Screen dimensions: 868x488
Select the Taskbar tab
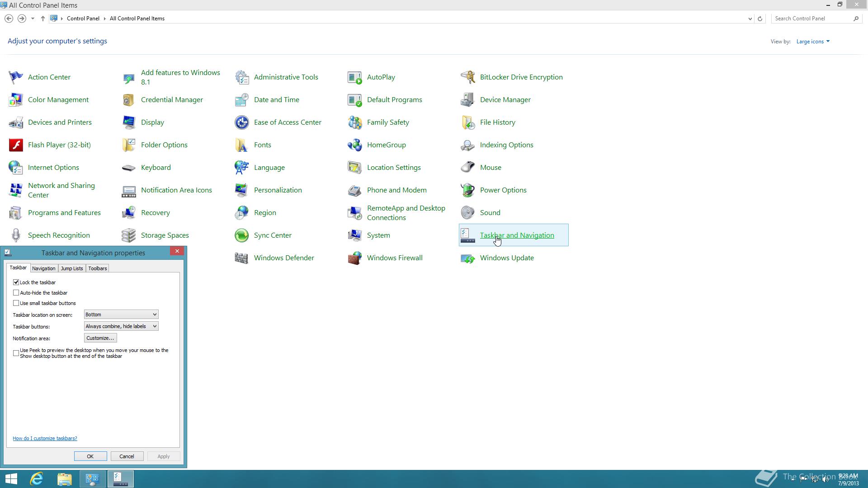(19, 267)
